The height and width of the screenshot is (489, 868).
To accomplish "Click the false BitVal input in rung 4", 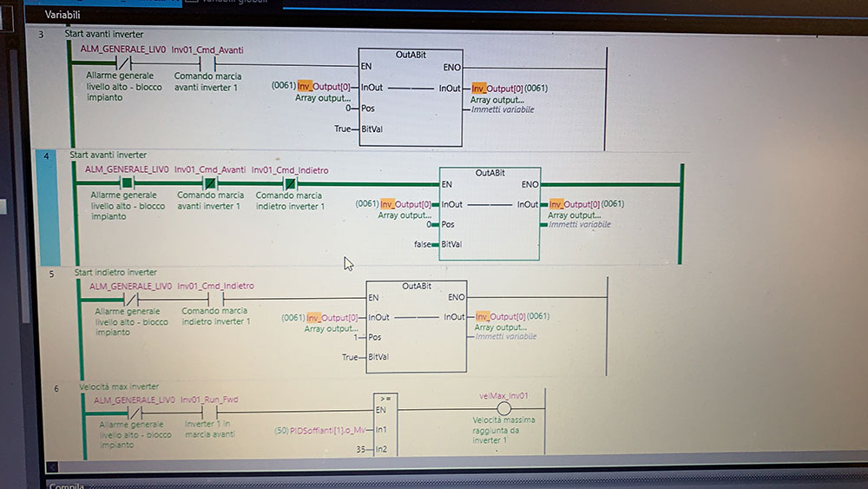I will click(x=425, y=245).
